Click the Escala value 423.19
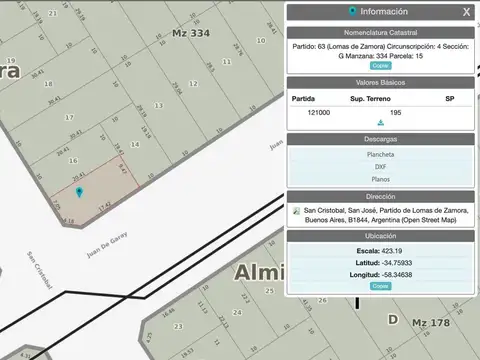This screenshot has height=360, width=480. 392,251
